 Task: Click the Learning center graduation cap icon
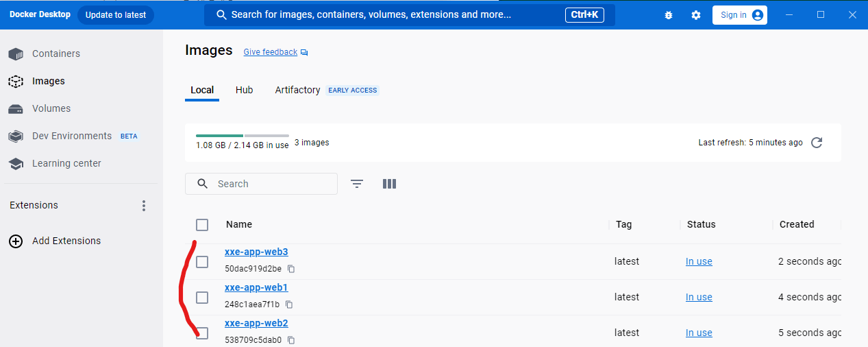click(x=16, y=164)
